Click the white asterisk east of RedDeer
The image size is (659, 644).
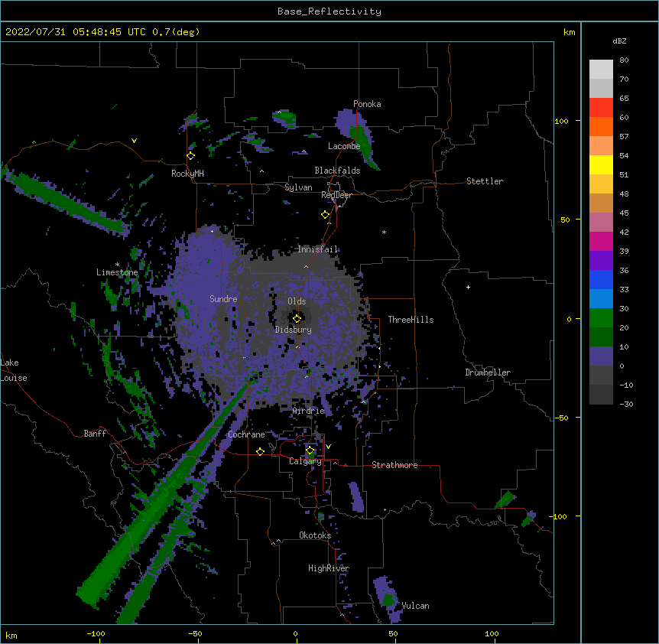point(384,232)
